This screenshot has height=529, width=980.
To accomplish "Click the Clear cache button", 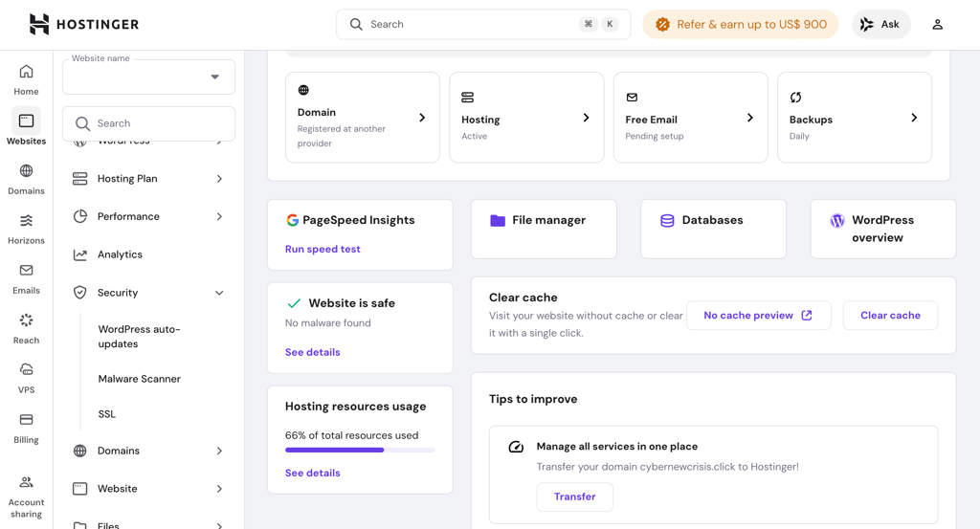I will (x=891, y=316).
